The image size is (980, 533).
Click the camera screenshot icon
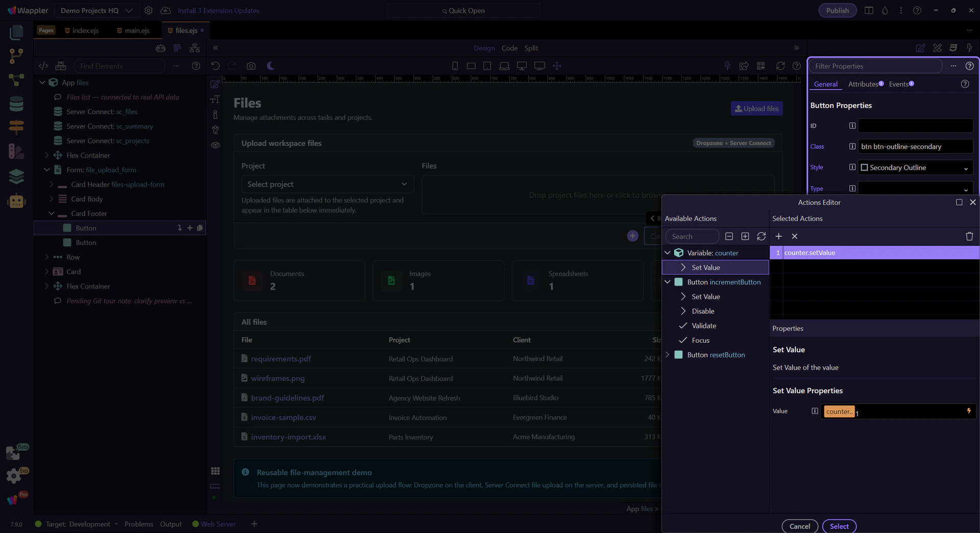[251, 66]
